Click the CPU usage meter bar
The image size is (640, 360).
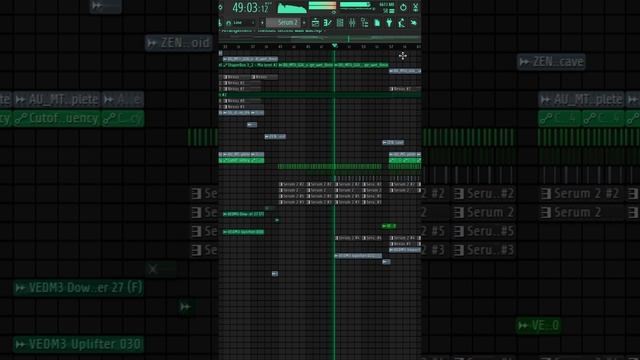356,5
